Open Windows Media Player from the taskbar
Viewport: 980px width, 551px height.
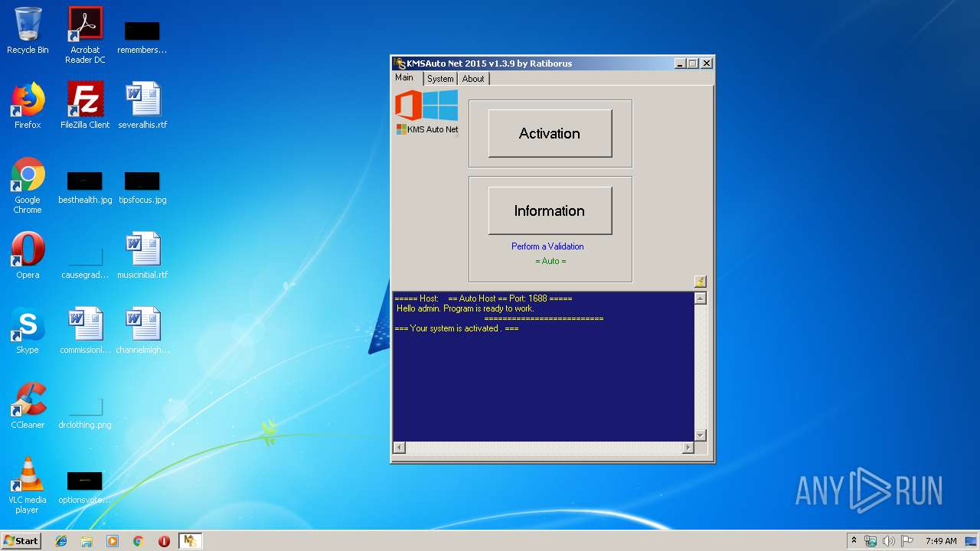[x=113, y=541]
